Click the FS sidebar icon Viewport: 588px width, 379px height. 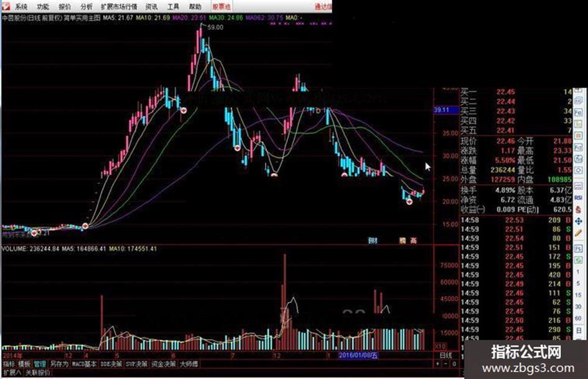(x=578, y=249)
